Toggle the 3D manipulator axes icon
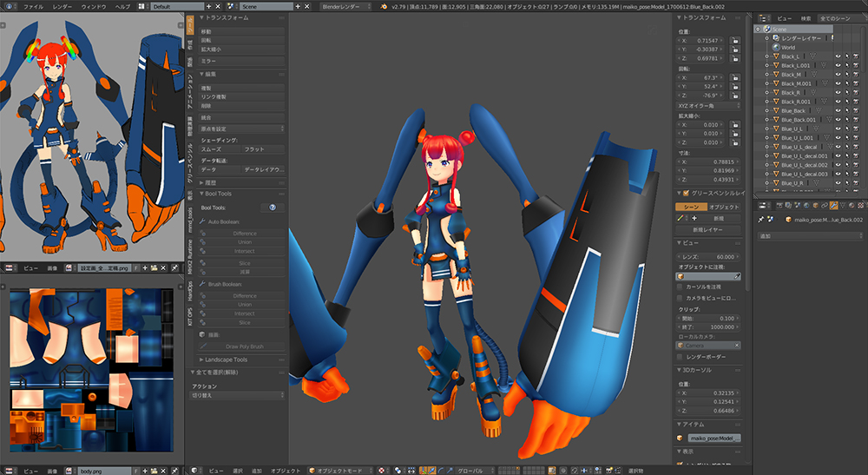This screenshot has width=868, height=475. coord(424,471)
